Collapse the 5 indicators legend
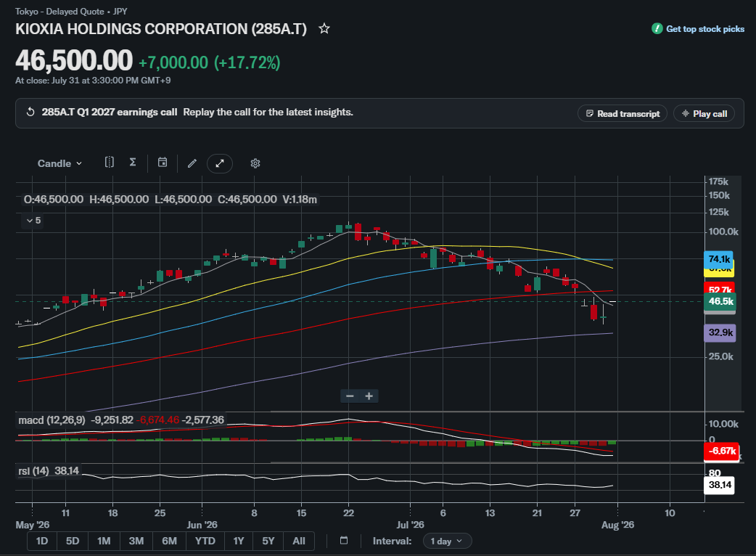This screenshot has height=556, width=756. [x=33, y=221]
